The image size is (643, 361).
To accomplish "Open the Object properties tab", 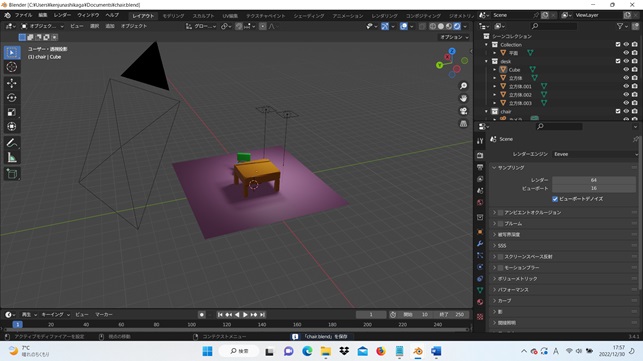I will [480, 232].
